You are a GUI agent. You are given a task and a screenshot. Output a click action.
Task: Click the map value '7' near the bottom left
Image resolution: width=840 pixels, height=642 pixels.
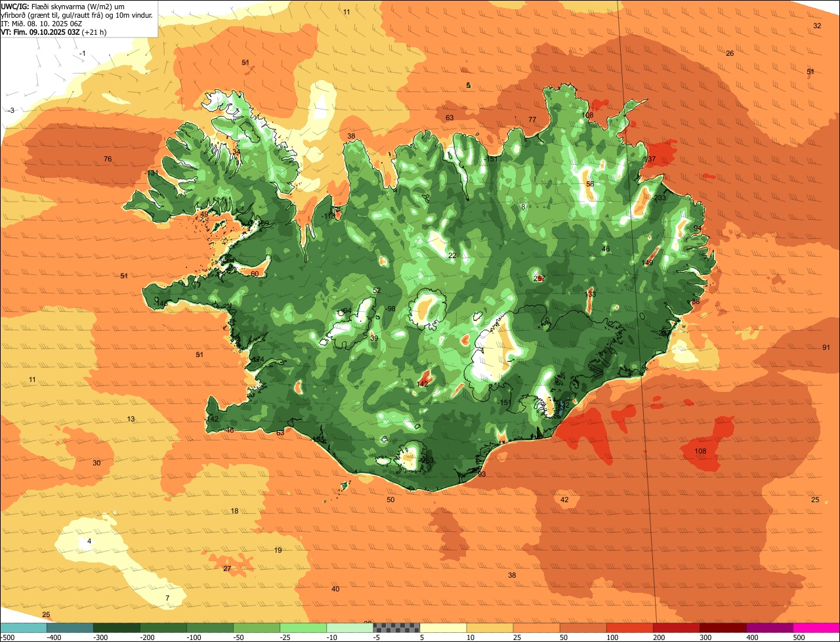[x=167, y=599]
